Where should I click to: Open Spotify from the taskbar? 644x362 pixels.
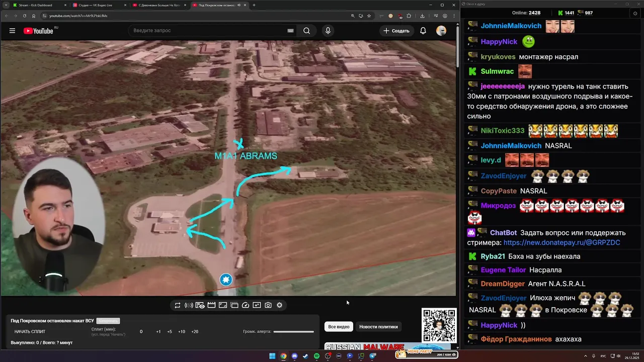316,356
